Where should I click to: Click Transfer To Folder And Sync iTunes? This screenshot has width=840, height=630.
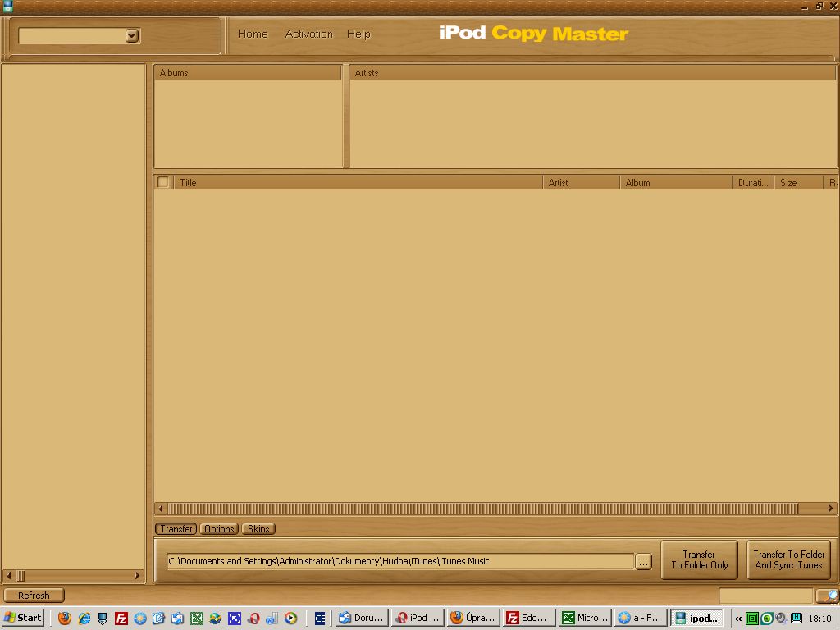click(788, 559)
